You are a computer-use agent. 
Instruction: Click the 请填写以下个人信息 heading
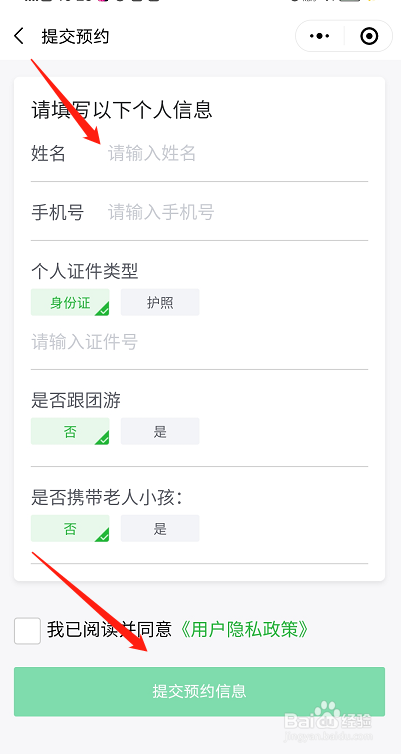[122, 110]
